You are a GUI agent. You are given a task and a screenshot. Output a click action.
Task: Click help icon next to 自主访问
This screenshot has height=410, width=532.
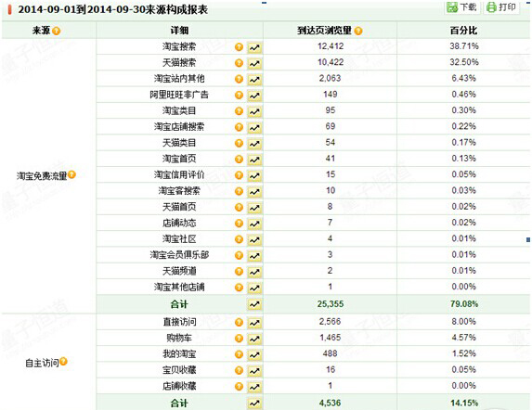[63, 362]
